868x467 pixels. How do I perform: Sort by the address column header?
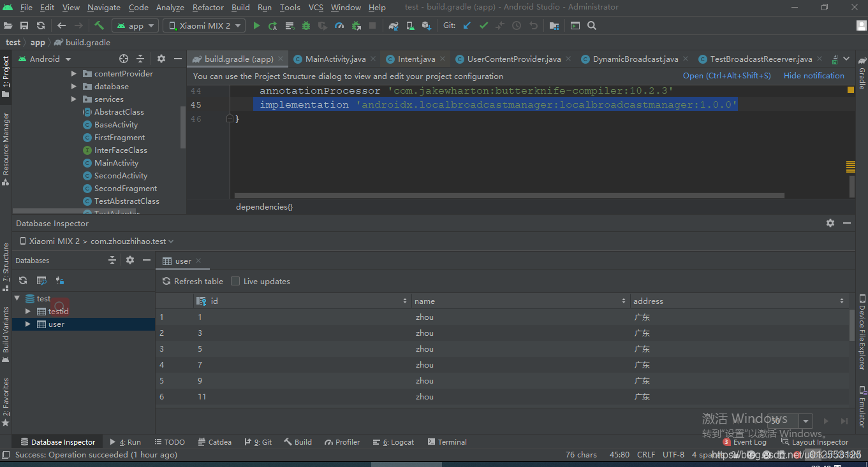click(740, 301)
